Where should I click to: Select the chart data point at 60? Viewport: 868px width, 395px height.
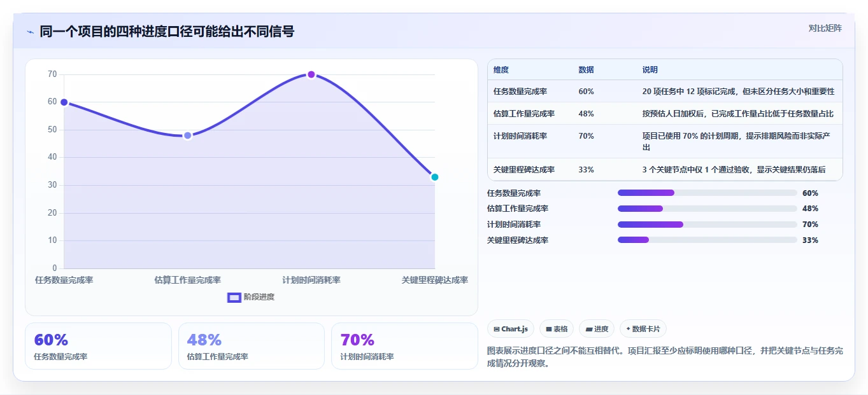[64, 102]
